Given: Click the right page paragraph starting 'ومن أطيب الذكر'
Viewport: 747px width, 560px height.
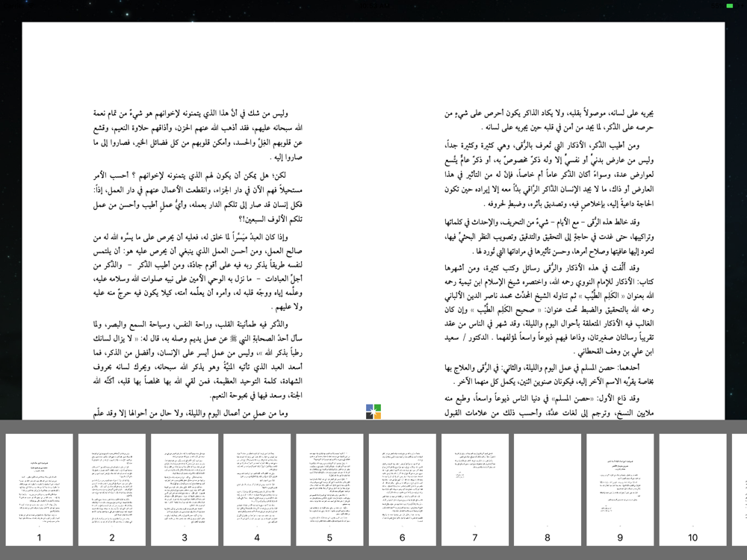Looking at the screenshot, I should pos(549,174).
